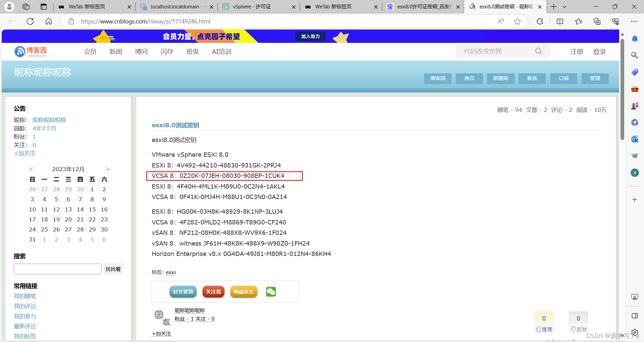Open settings and more menu
644x342 pixels.
coord(634,21)
